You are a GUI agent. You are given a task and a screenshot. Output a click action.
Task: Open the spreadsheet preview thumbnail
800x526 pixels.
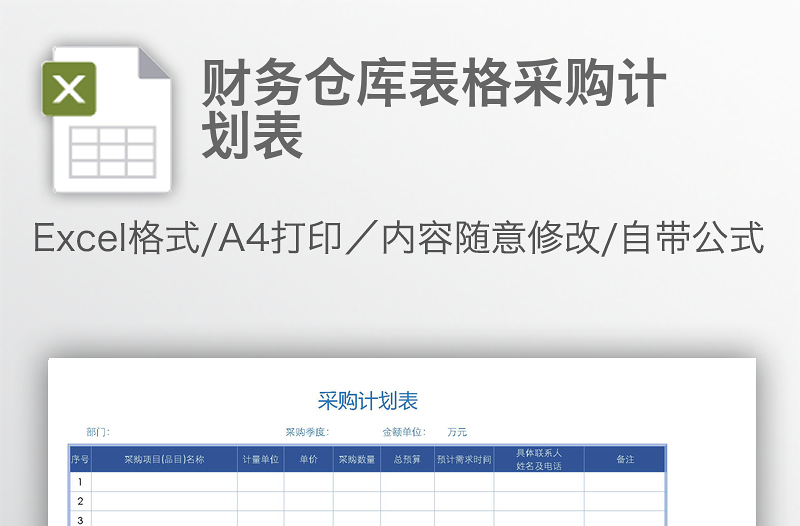(402, 442)
